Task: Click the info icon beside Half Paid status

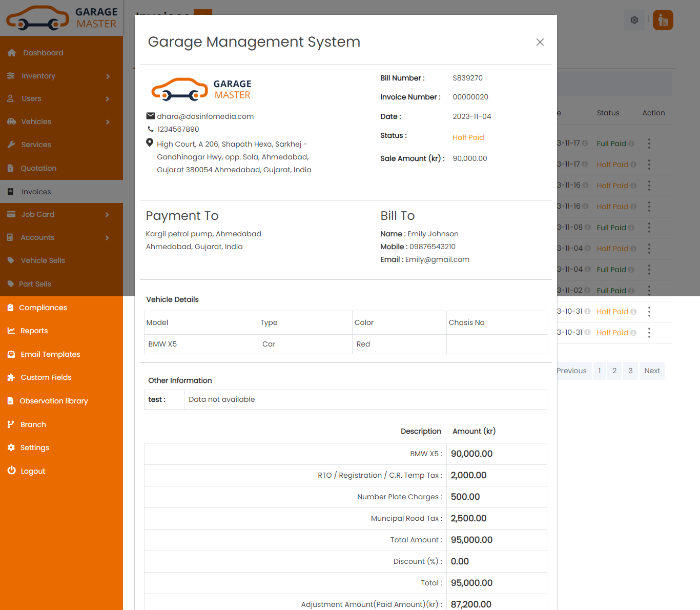Action: (x=633, y=164)
